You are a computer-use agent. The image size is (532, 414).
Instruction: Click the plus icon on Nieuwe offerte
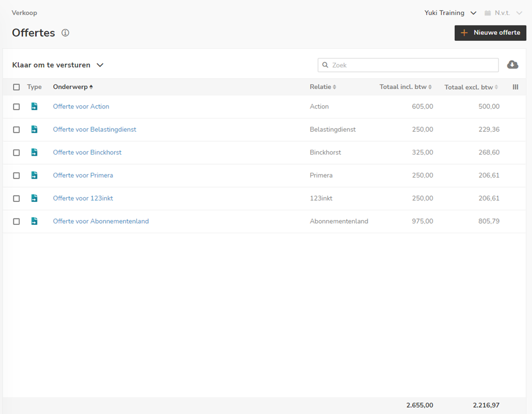[x=464, y=33]
